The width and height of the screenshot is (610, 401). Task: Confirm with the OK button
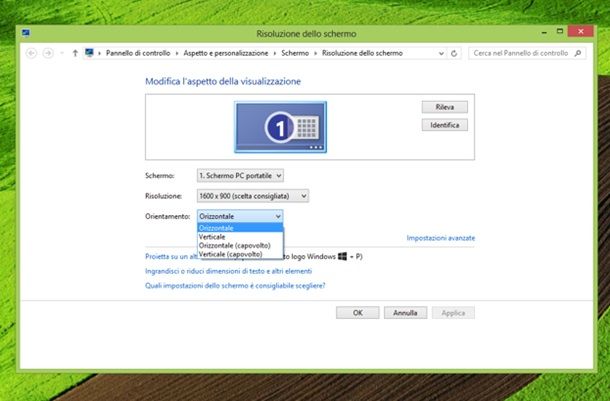point(358,313)
